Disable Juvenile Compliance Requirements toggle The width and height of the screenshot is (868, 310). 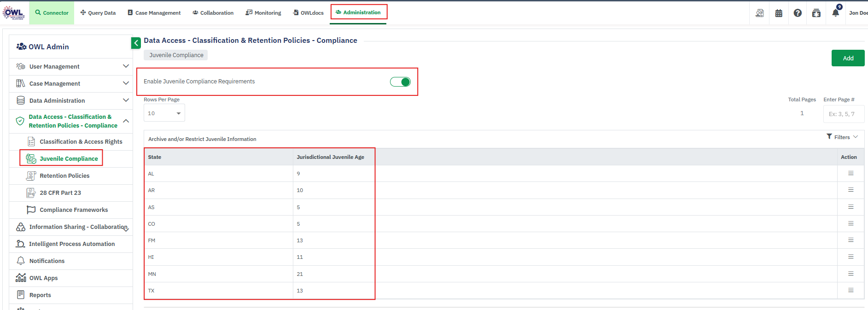coord(400,82)
